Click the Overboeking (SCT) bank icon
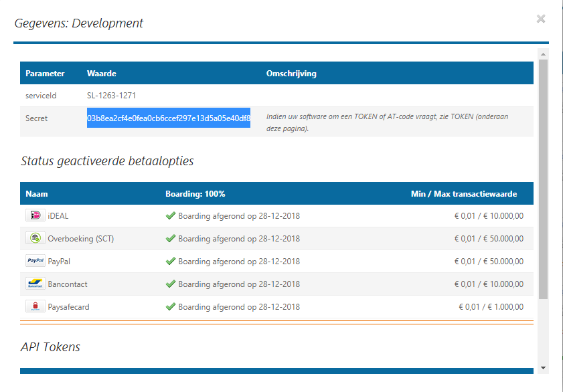Screen dimensions: 563x392 35,239
